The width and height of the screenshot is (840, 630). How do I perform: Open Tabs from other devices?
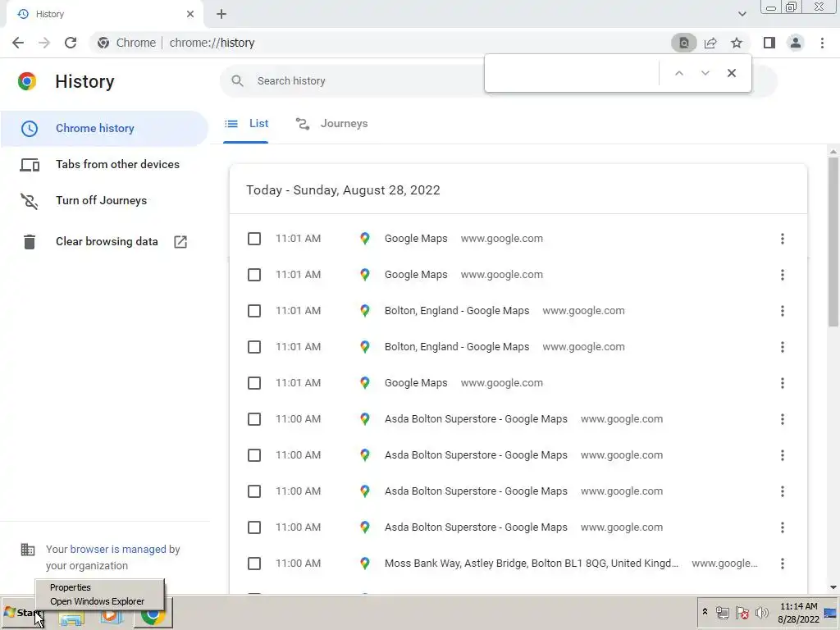coord(104,164)
